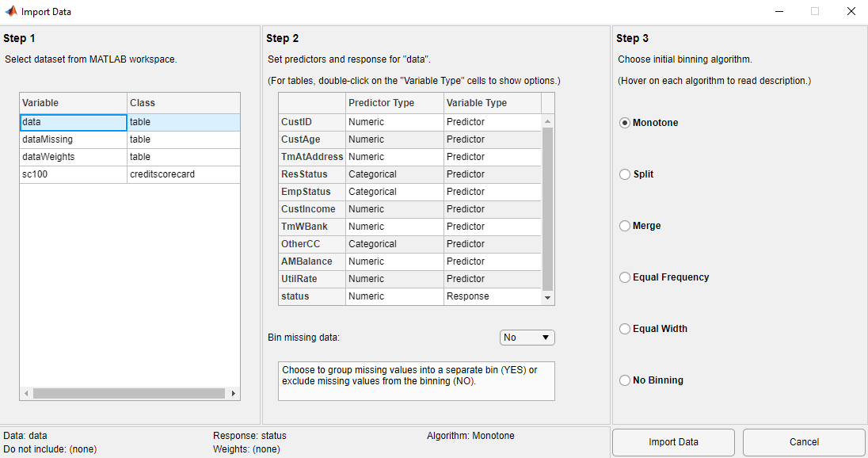
Task: Click the Import Data button
Action: [x=672, y=442]
